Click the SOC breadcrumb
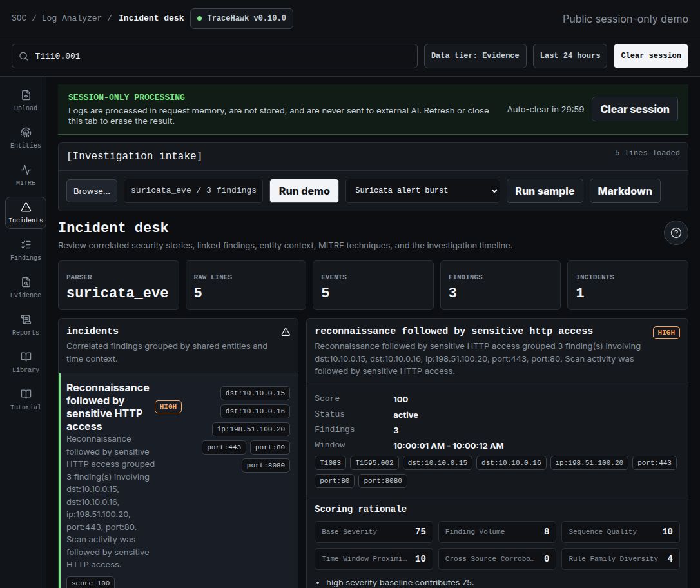The height and width of the screenshot is (588, 700). [x=19, y=18]
